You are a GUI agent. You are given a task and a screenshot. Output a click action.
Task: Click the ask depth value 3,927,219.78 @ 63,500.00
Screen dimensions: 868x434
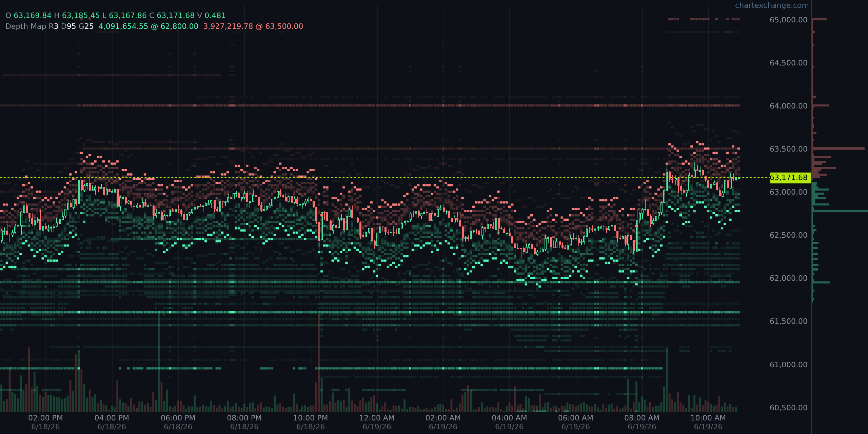[x=253, y=26]
